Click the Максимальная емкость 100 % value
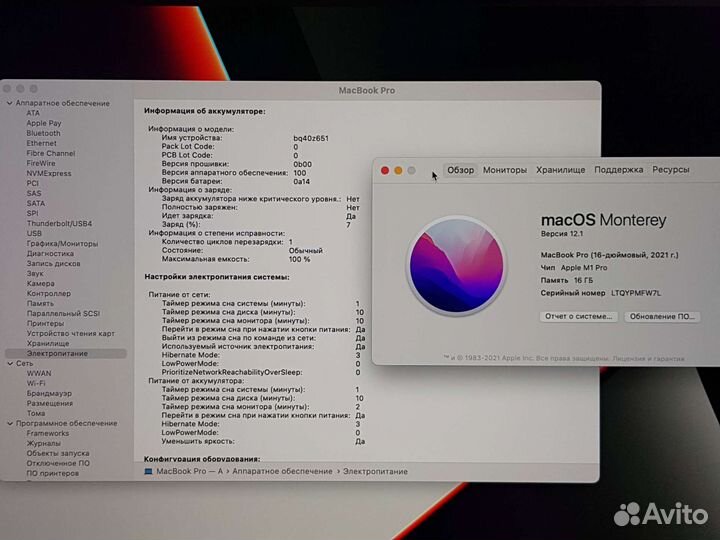The height and width of the screenshot is (540, 720). click(x=299, y=259)
